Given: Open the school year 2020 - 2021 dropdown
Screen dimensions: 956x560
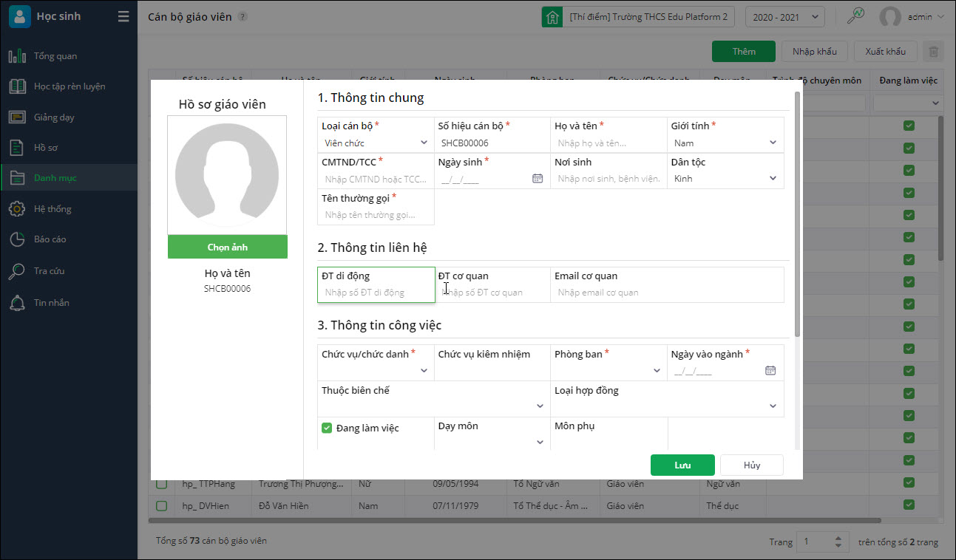Looking at the screenshot, I should click(x=784, y=16).
